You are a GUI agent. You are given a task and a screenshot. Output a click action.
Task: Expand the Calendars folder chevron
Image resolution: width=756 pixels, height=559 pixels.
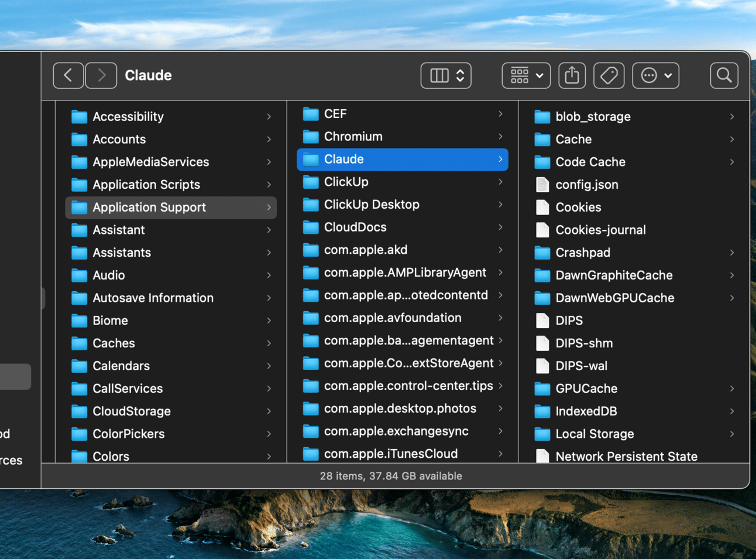pyautogui.click(x=269, y=366)
